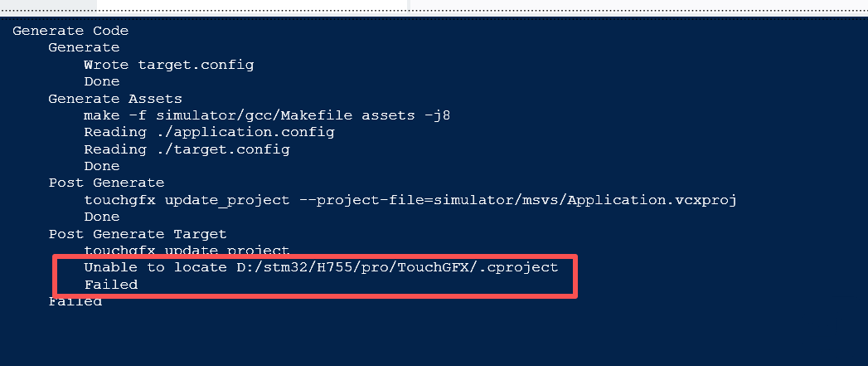The width and height of the screenshot is (868, 366).
Task: Click the "Reading ./application.config" line
Action: coord(209,133)
